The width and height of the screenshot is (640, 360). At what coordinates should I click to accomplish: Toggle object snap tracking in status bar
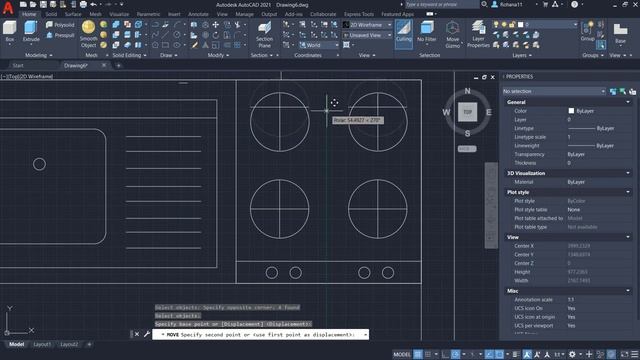(489, 354)
